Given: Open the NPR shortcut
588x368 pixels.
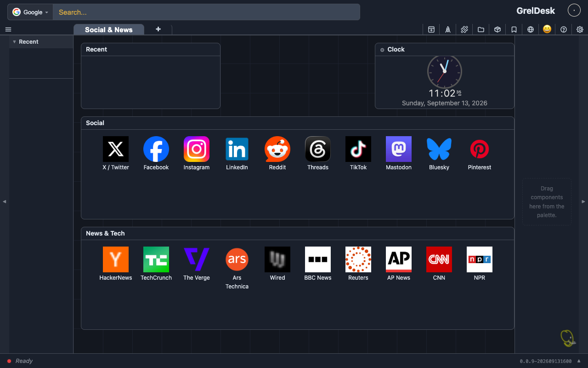Looking at the screenshot, I should 480,264.
